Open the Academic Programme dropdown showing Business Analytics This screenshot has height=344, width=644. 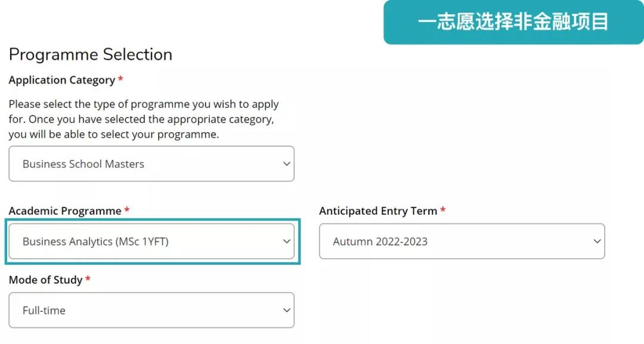click(x=151, y=241)
